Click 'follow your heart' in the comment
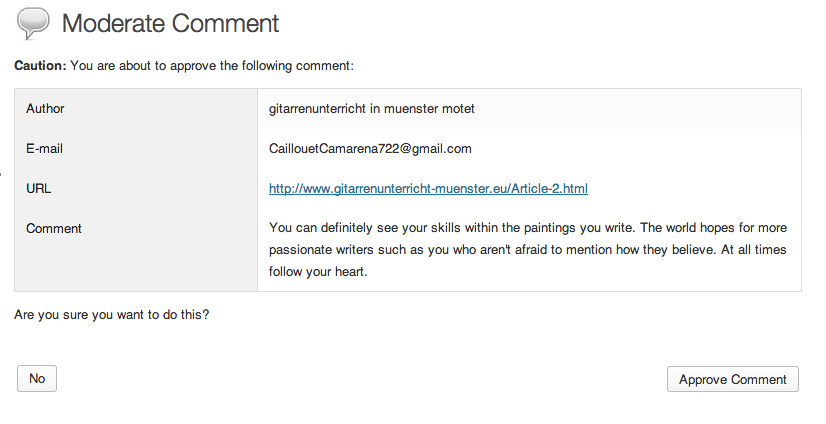The width and height of the screenshot is (826, 424). [x=318, y=272]
